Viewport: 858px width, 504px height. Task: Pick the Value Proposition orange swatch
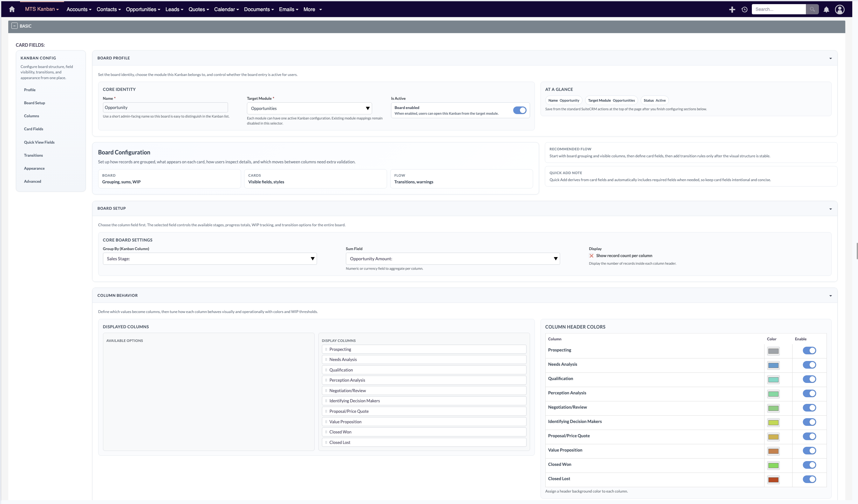click(773, 452)
